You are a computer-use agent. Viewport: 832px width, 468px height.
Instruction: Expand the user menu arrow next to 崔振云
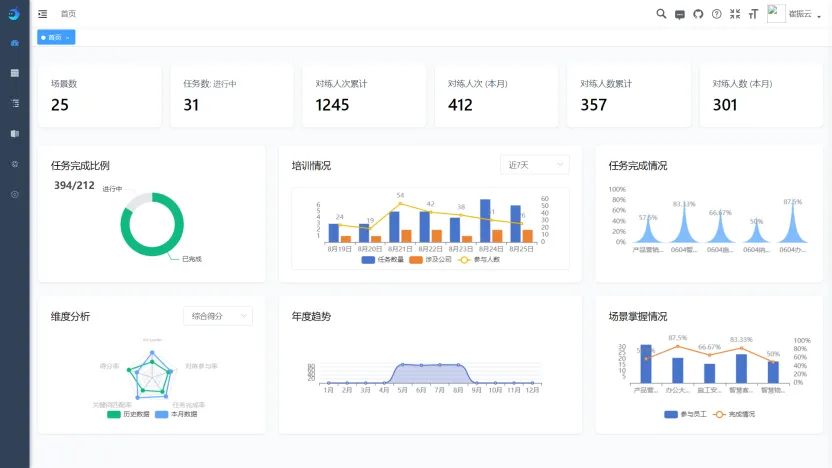point(819,16)
